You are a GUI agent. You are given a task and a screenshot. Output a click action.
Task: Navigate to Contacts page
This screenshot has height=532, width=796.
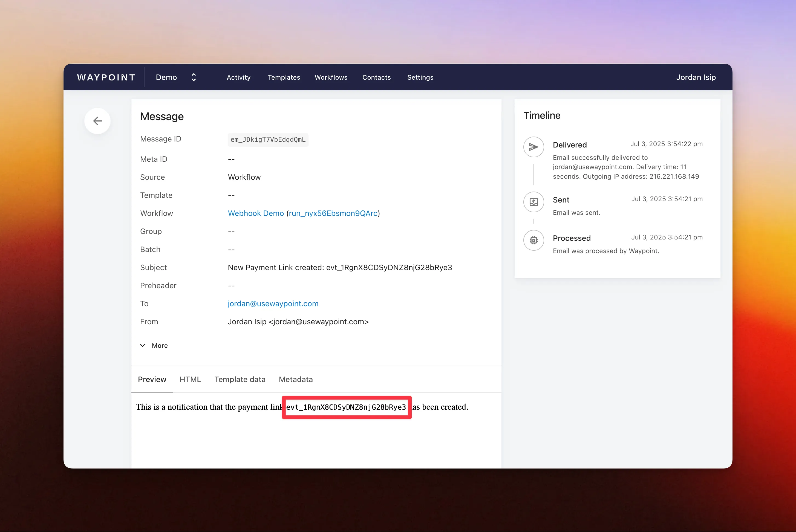pos(376,77)
